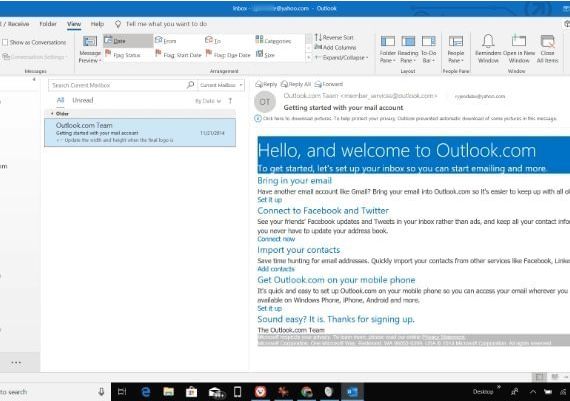This screenshot has height=401, width=570.
Task: Open the Message Preview options
Action: pyautogui.click(x=89, y=49)
